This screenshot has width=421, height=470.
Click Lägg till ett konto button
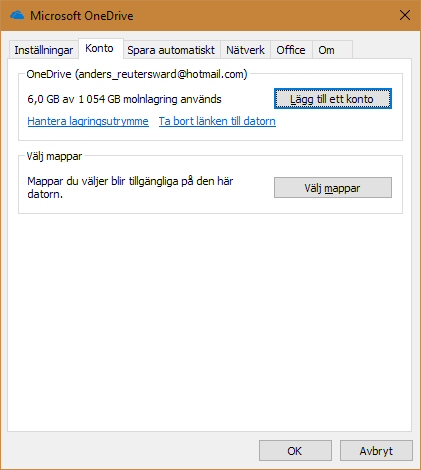[x=333, y=99]
